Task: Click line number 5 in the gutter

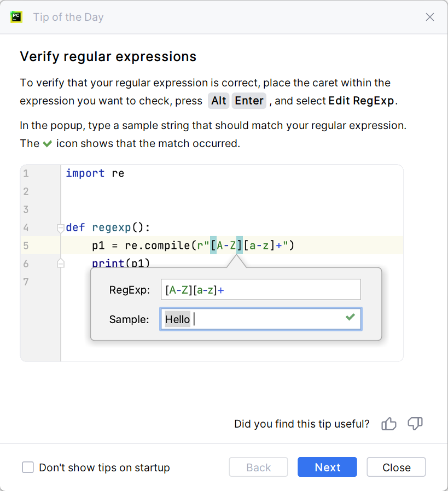Action: click(26, 245)
